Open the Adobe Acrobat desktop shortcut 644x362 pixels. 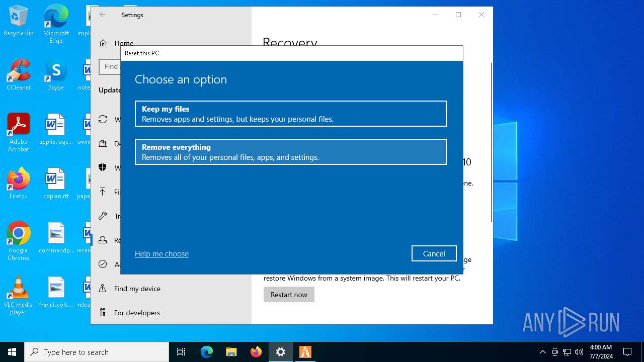pos(19,133)
